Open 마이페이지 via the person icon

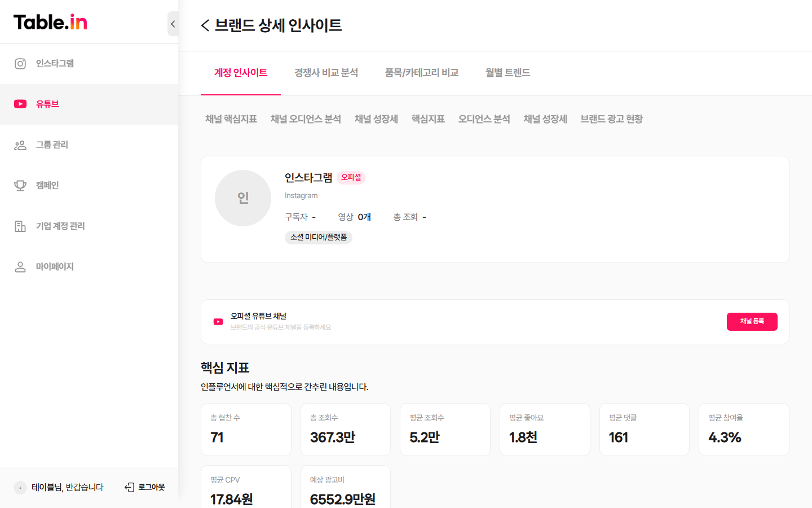coord(20,266)
